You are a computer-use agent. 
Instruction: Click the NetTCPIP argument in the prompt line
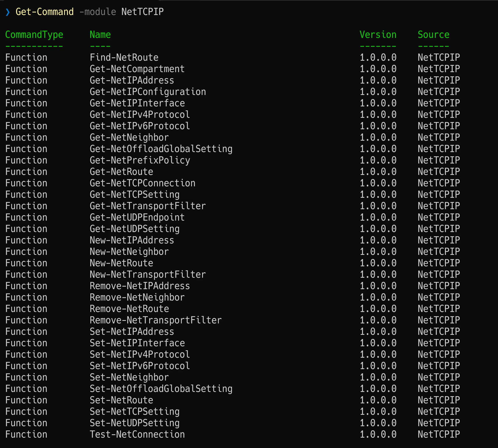tap(143, 12)
